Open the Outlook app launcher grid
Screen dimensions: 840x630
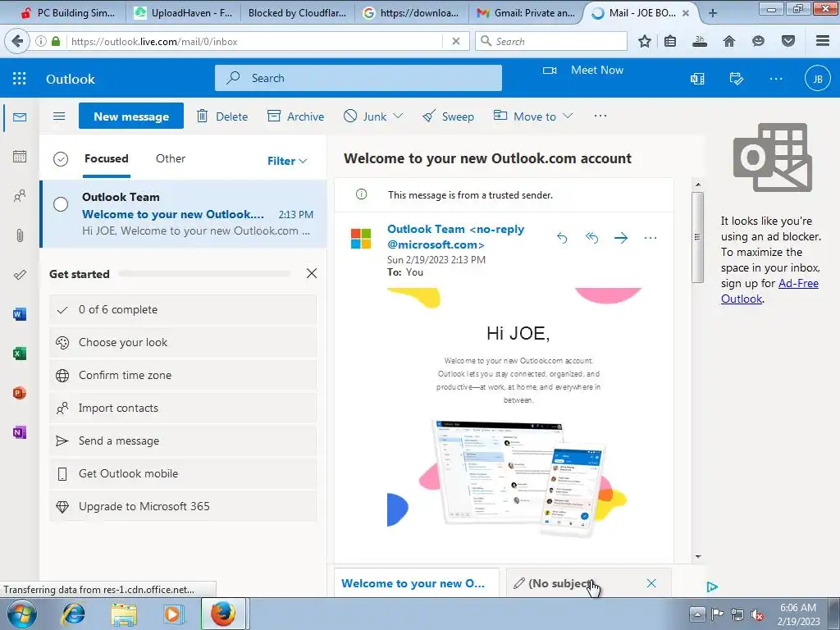20,79
